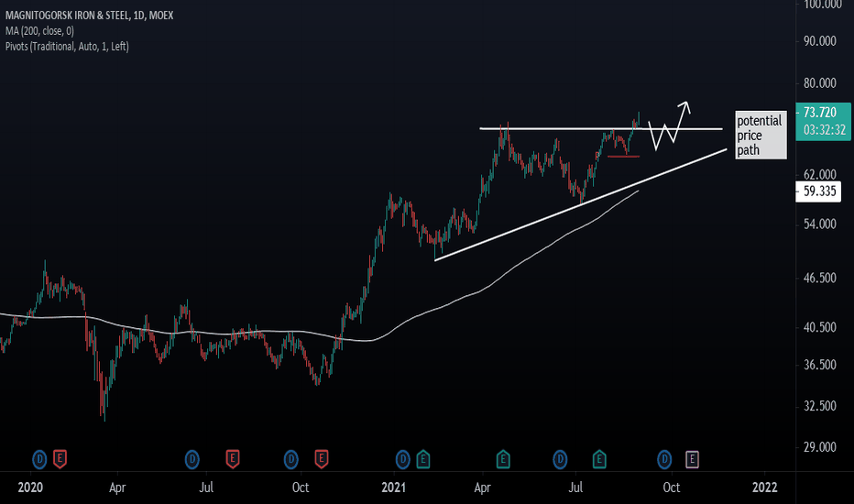Click the bar countdown timer 03:32:32

coord(825,130)
